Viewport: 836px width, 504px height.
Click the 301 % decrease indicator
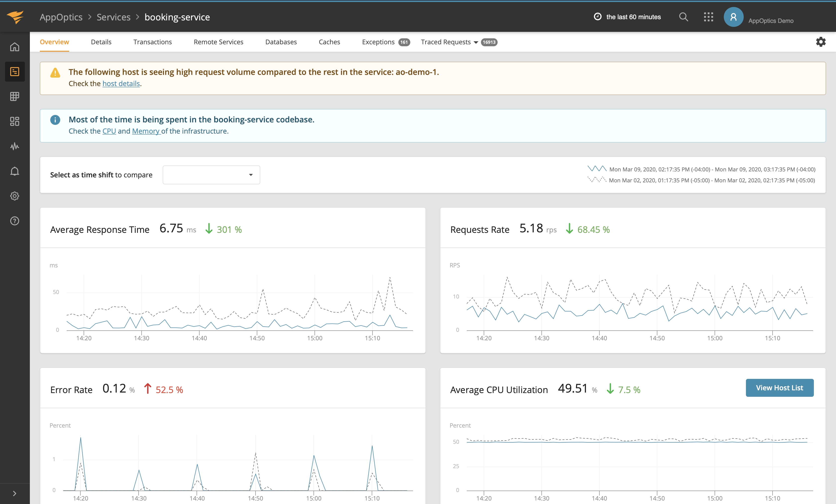pyautogui.click(x=224, y=229)
